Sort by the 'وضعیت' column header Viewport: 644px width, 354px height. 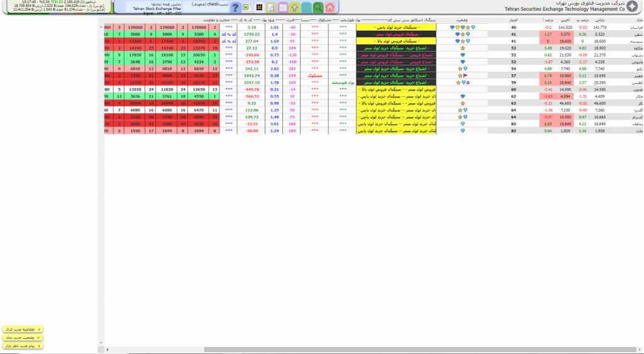coord(461,21)
